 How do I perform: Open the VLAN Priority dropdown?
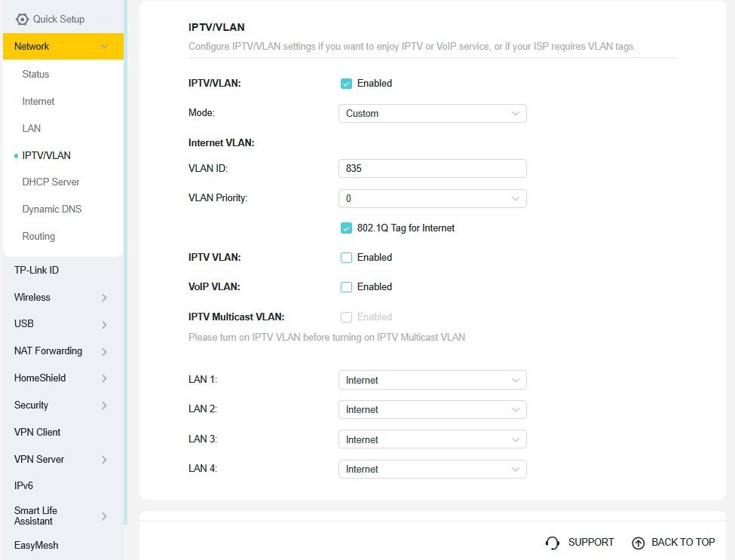[432, 199]
